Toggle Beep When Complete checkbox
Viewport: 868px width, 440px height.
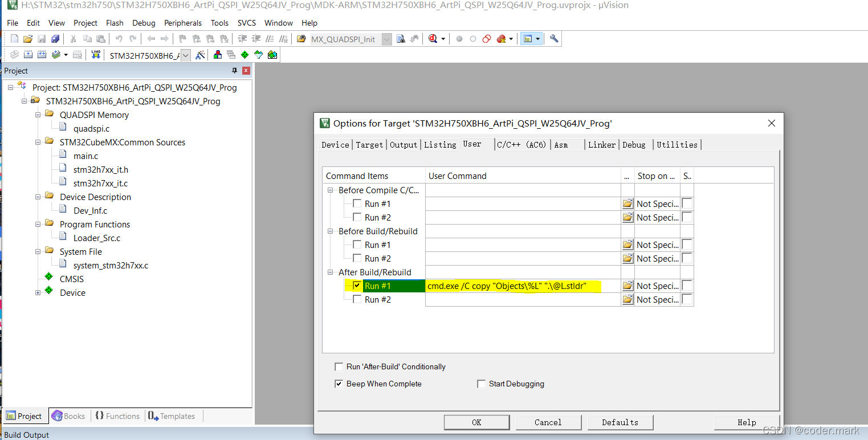click(x=339, y=384)
